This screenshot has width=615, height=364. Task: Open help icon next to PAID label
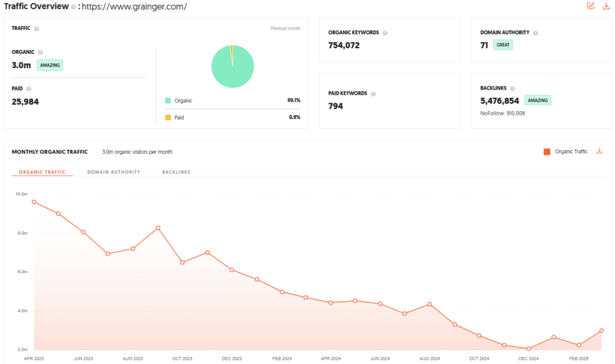point(29,89)
